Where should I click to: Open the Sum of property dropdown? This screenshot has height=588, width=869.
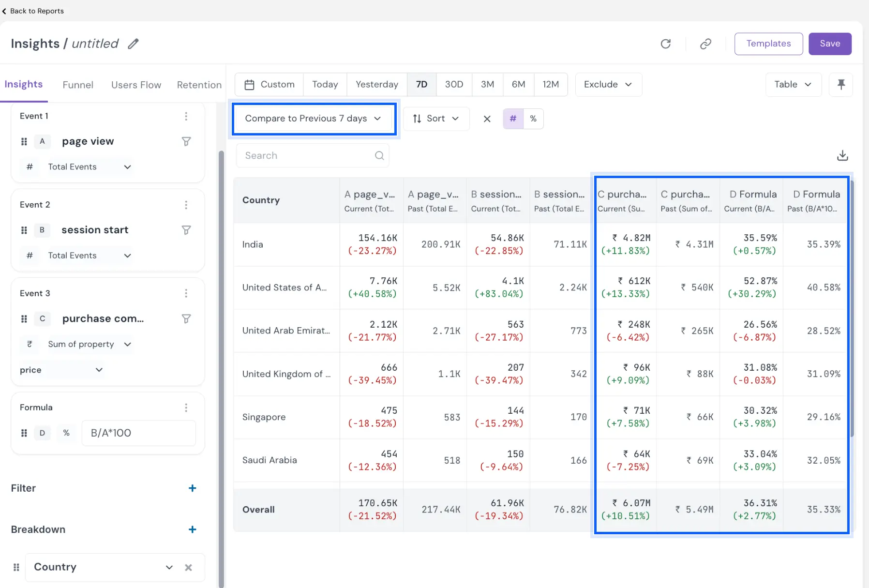click(90, 344)
